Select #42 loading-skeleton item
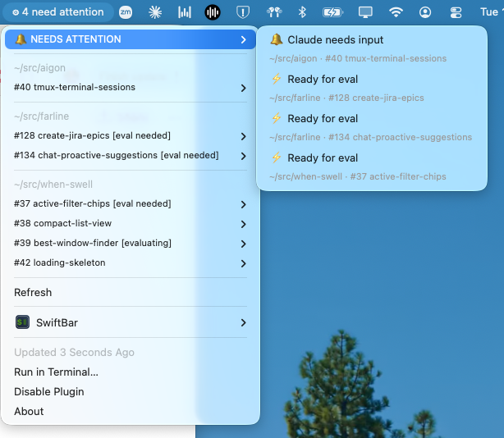504x438 pixels. point(131,263)
